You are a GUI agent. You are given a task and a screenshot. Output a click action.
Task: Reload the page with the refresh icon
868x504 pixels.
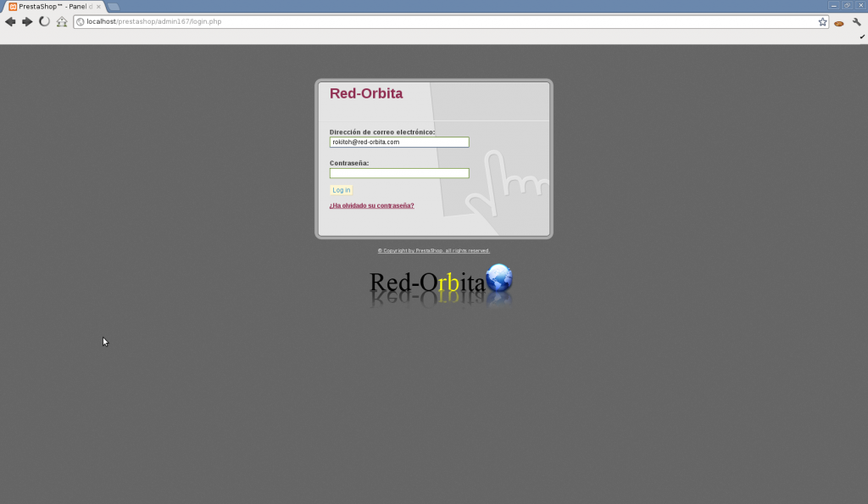pos(44,21)
